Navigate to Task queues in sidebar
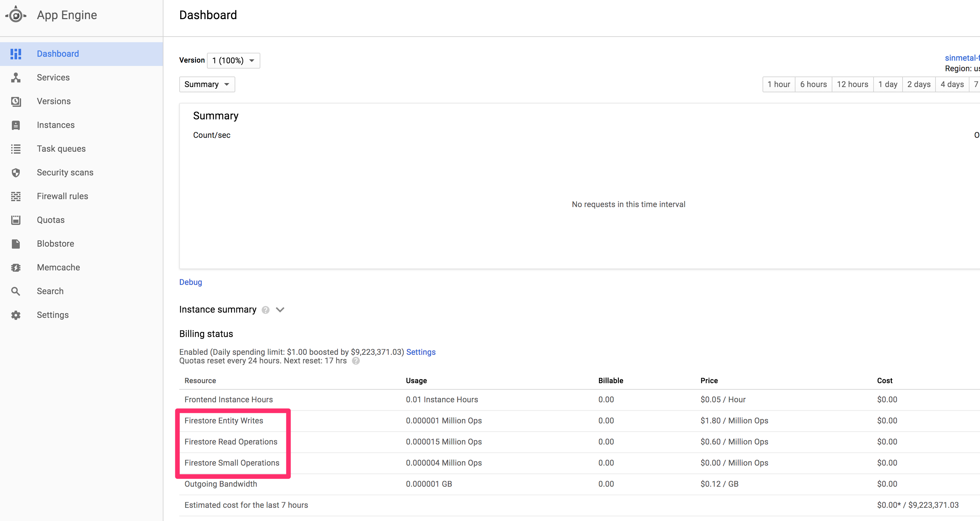The image size is (980, 521). click(x=15, y=148)
